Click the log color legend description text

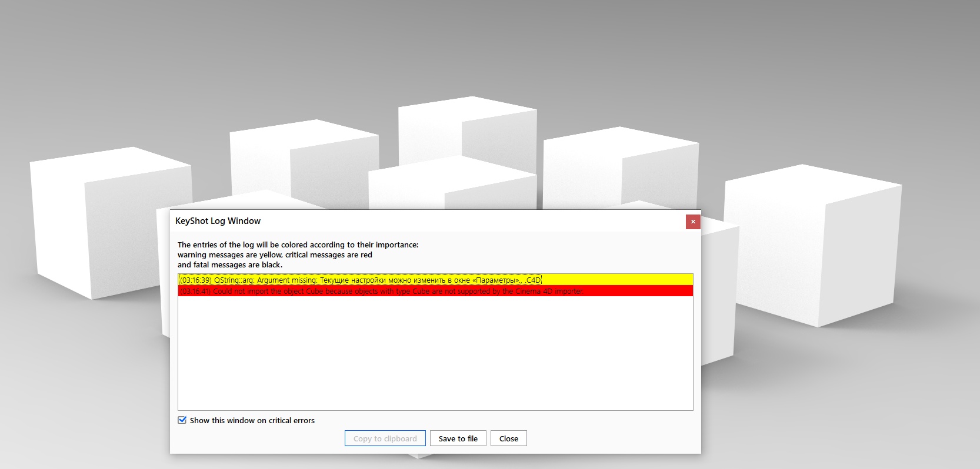pos(298,254)
